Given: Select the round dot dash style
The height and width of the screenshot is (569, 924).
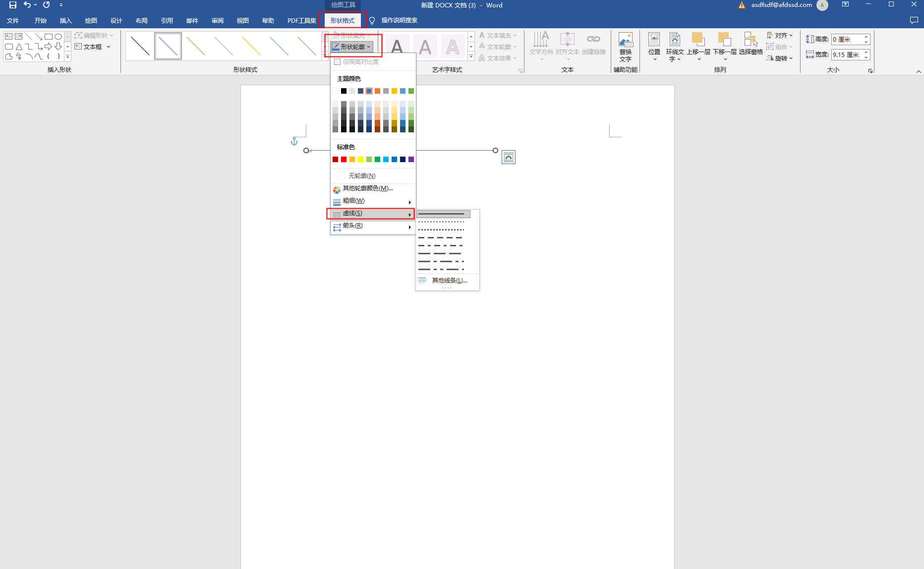Looking at the screenshot, I should (x=441, y=222).
